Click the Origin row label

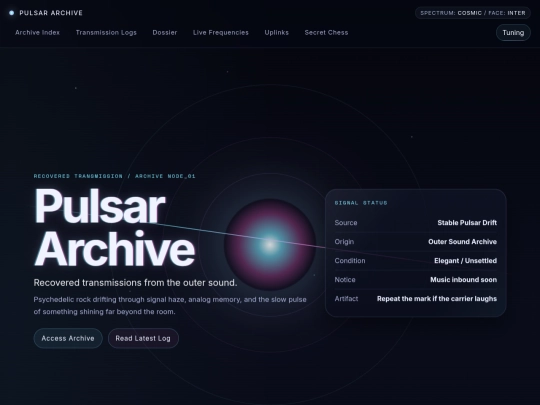point(344,242)
